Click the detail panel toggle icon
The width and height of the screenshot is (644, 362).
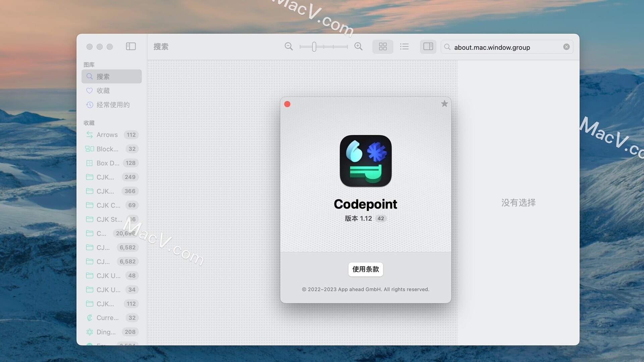(x=428, y=46)
